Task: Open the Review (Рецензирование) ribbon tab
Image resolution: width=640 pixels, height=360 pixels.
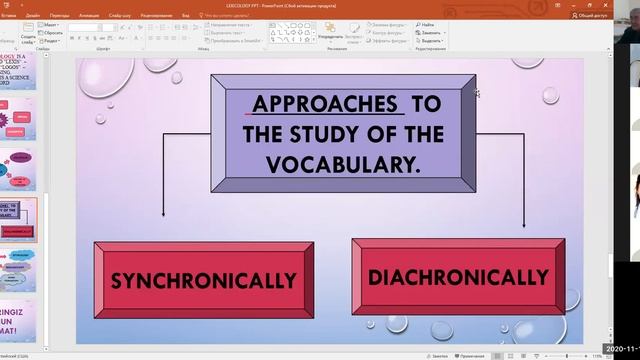Action: 156,16
